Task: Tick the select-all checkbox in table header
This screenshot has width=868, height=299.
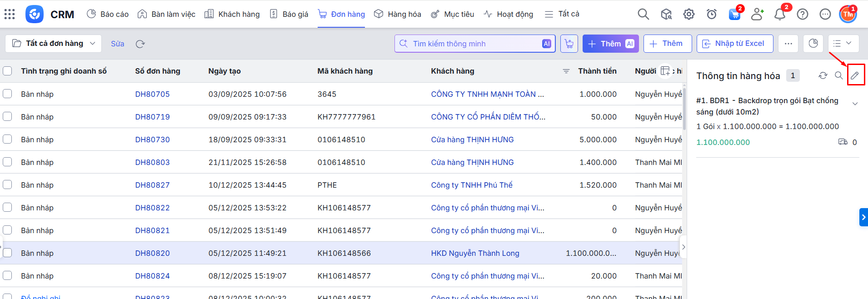Action: (7, 71)
